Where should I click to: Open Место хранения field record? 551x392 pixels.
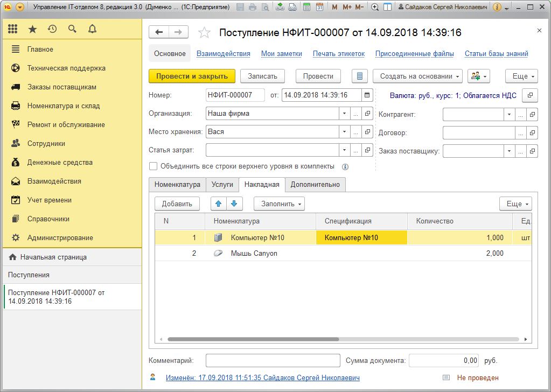pyautogui.click(x=367, y=132)
